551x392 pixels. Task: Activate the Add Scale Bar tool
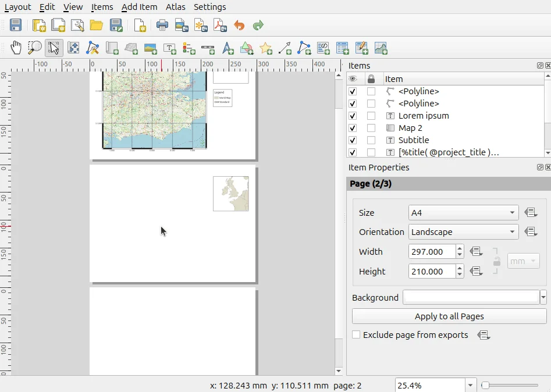coord(208,48)
